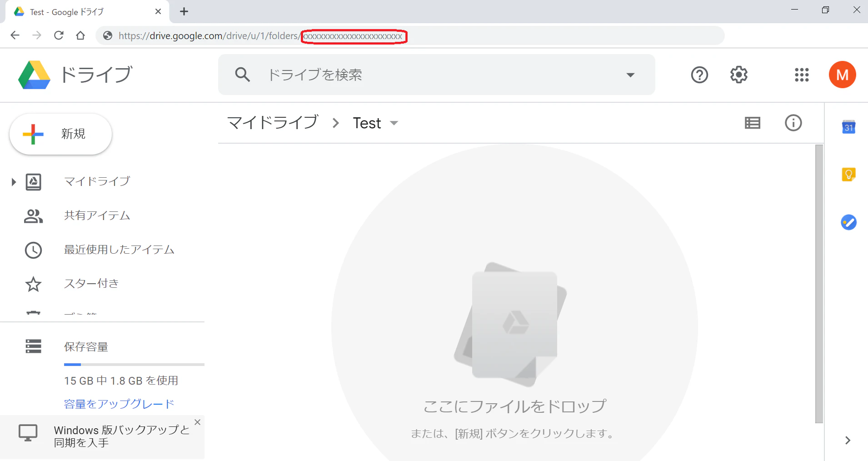The width and height of the screenshot is (868, 461).
Task: Show folder details info icon
Action: click(793, 123)
